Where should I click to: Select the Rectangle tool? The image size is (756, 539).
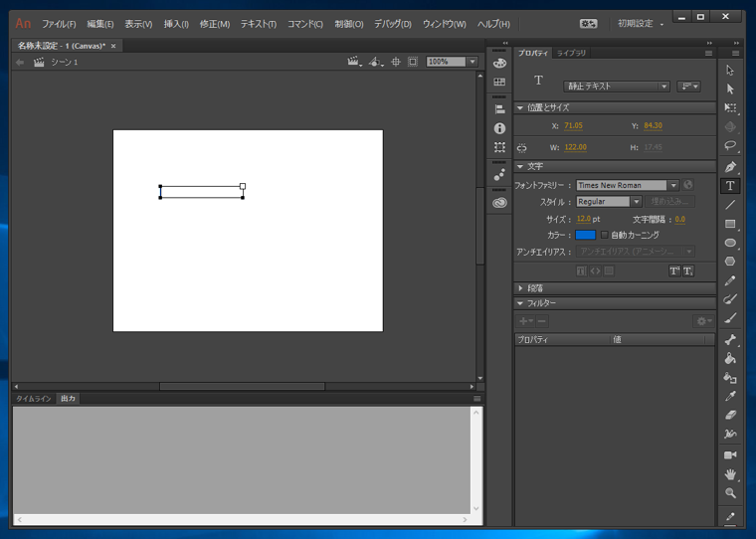pos(730,224)
